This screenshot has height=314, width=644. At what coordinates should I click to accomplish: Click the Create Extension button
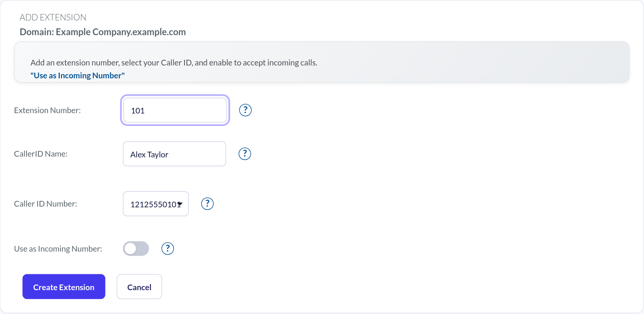coord(64,287)
